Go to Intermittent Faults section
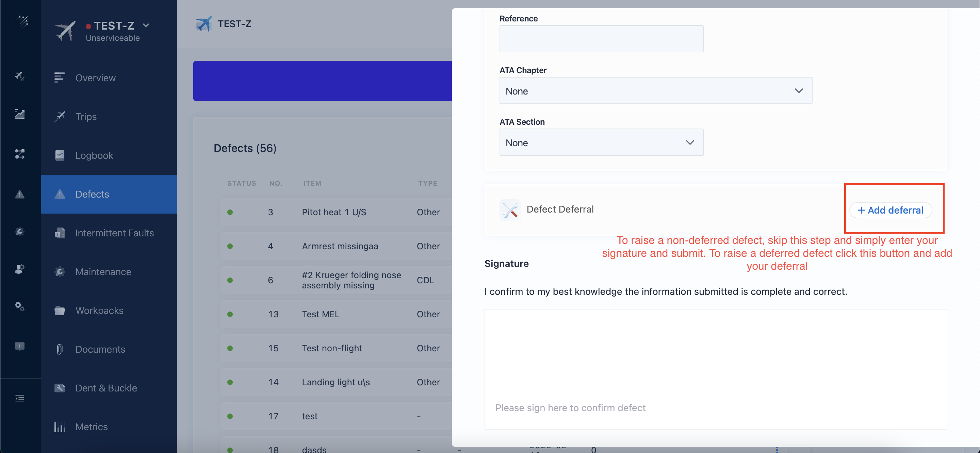 coord(114,233)
